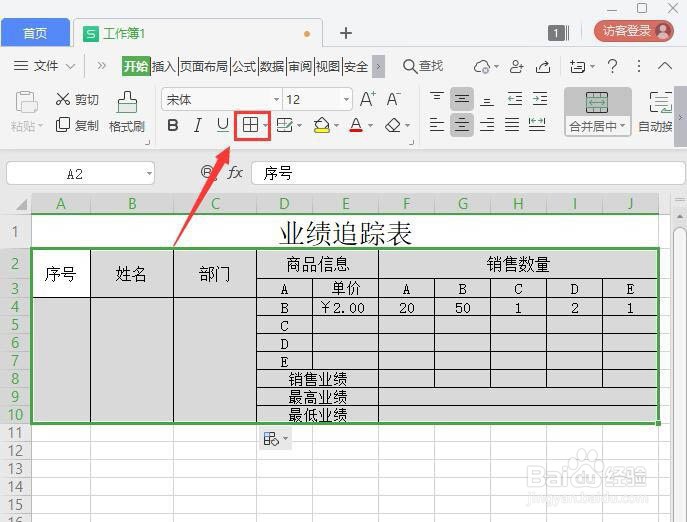
Task: Select column B header
Action: (132, 204)
